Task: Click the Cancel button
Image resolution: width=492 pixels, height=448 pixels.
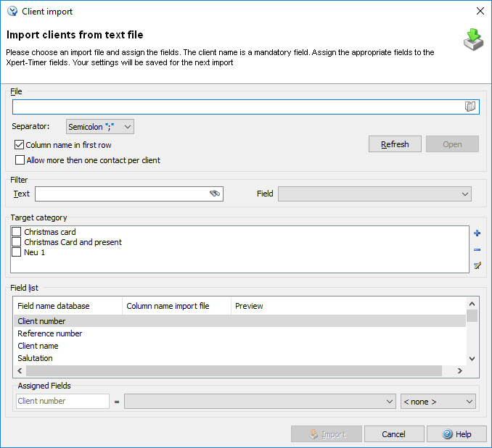Action: click(394, 434)
